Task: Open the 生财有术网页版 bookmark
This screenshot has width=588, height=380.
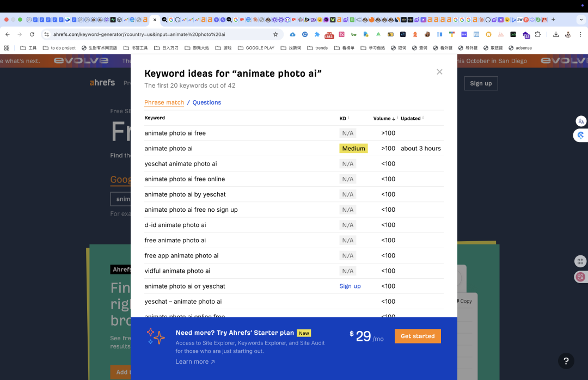Action: (100, 48)
